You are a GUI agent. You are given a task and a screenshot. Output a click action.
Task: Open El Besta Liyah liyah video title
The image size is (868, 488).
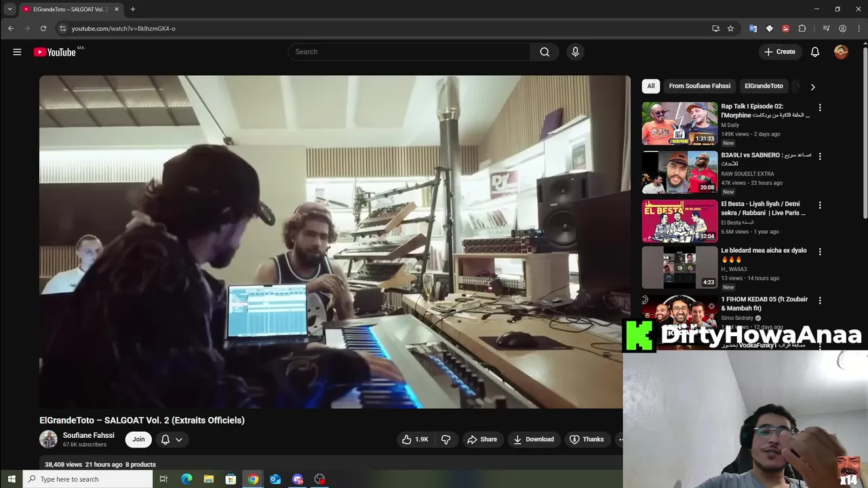click(763, 208)
